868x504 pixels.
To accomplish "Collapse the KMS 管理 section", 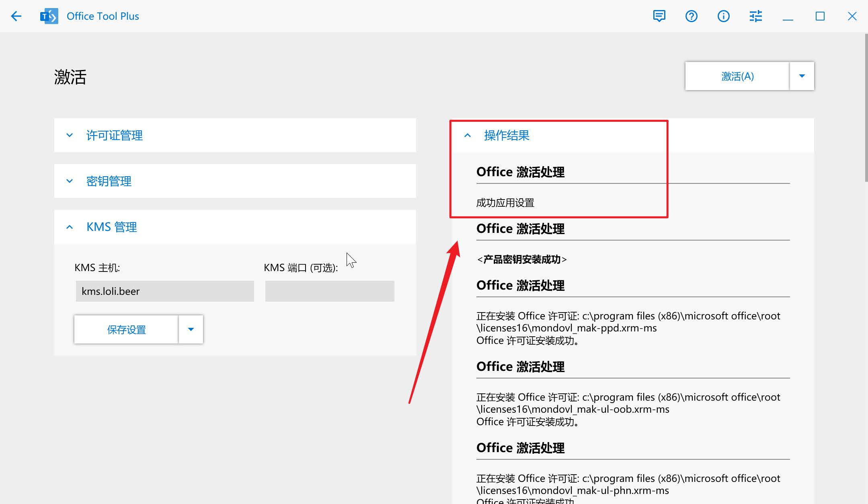I will point(235,227).
